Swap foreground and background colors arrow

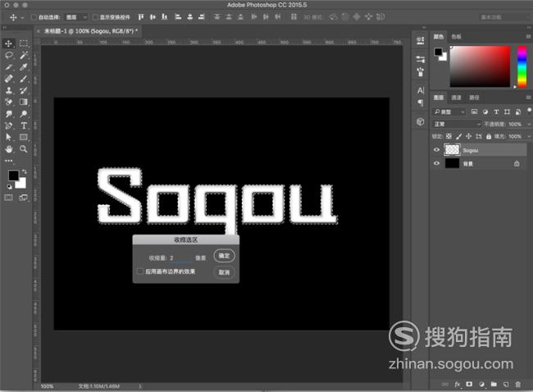24,171
